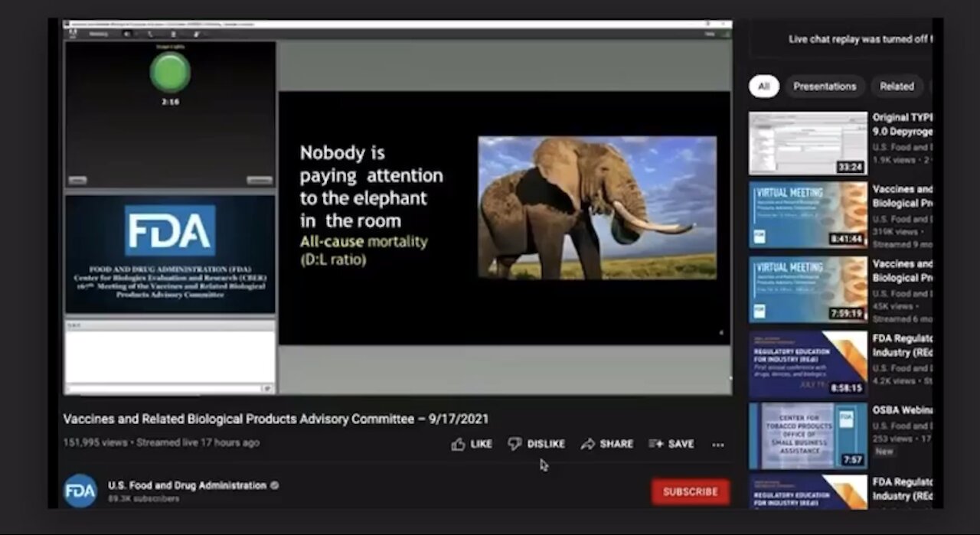Screen dimensions: 980x535
Task: Open the U.S. Food and Drug Administration channel link
Action: pos(187,485)
